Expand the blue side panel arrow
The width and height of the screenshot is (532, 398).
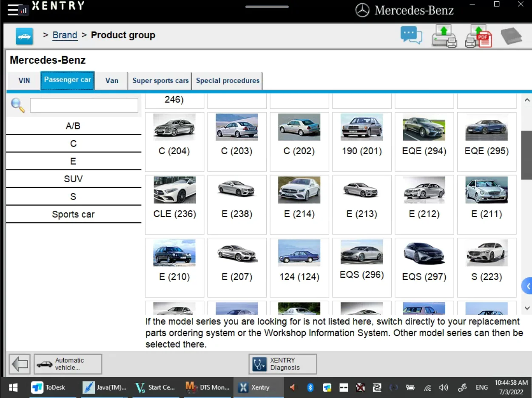pyautogui.click(x=527, y=286)
